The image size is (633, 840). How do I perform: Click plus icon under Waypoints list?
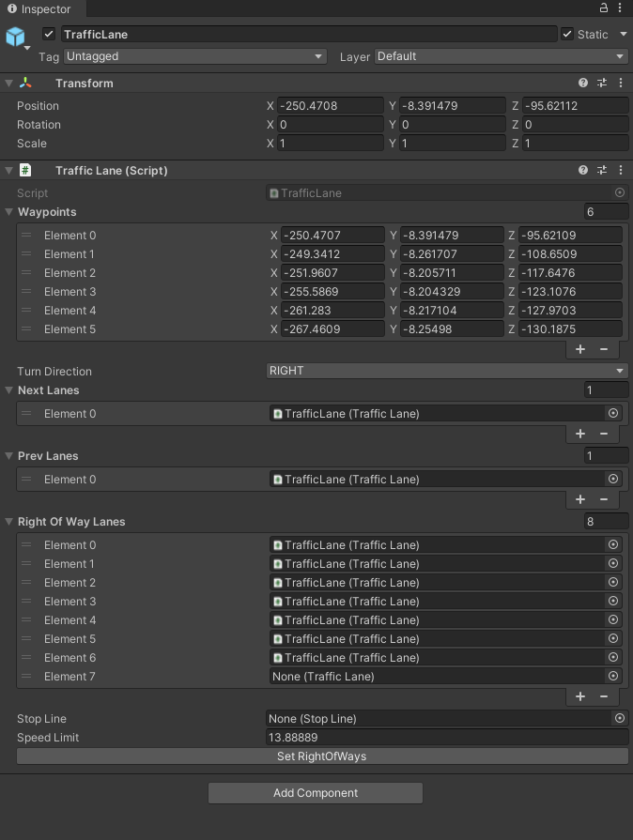coord(580,349)
